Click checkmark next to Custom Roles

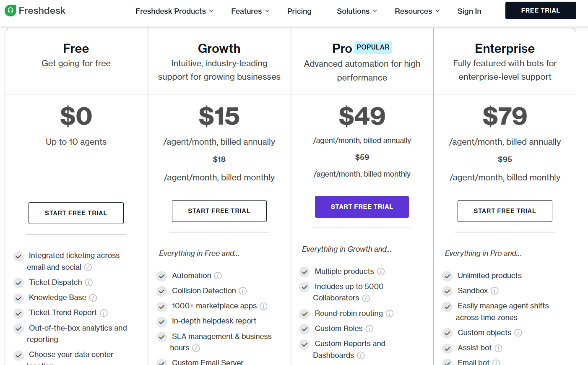coord(304,329)
